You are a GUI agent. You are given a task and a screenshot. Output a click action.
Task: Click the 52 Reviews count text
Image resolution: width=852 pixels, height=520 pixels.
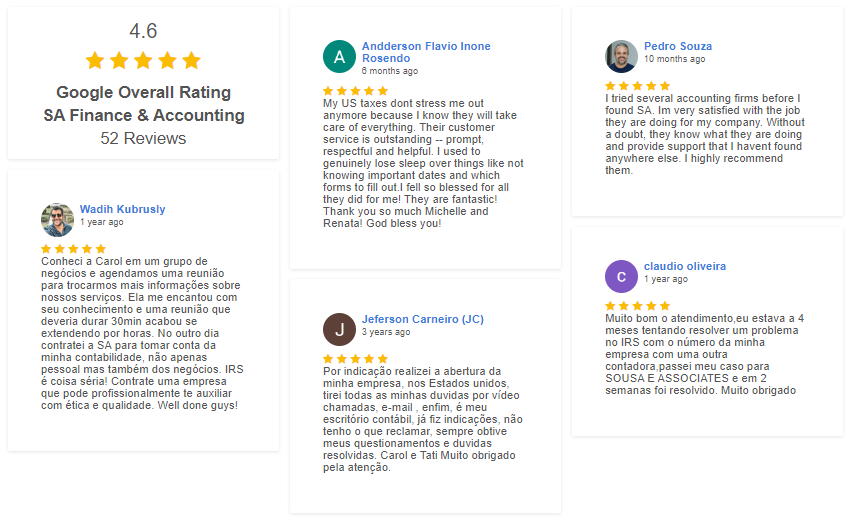[143, 138]
